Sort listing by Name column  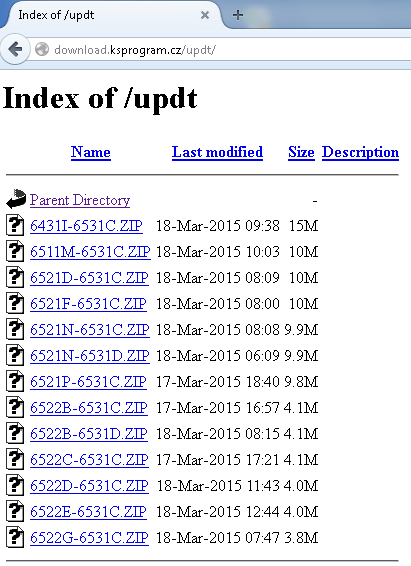[x=91, y=152]
